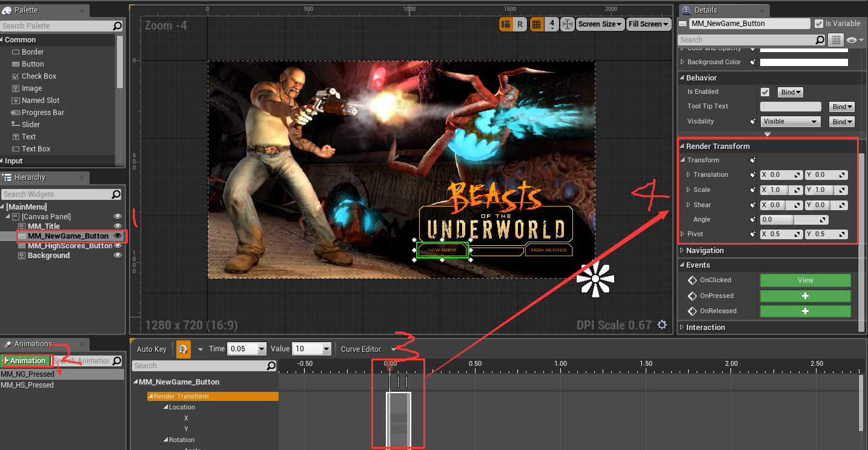Open the Time 0.05 dropdown
This screenshot has height=450, width=868.
(x=262, y=349)
